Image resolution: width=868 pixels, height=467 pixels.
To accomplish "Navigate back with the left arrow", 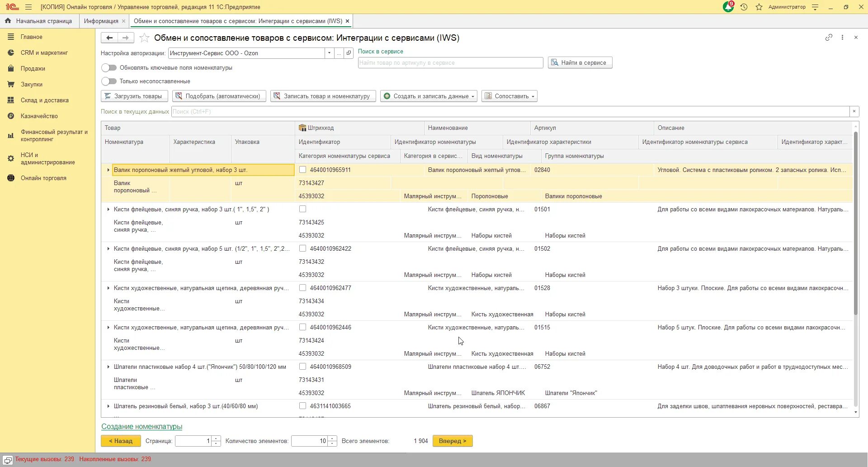I will [x=109, y=38].
